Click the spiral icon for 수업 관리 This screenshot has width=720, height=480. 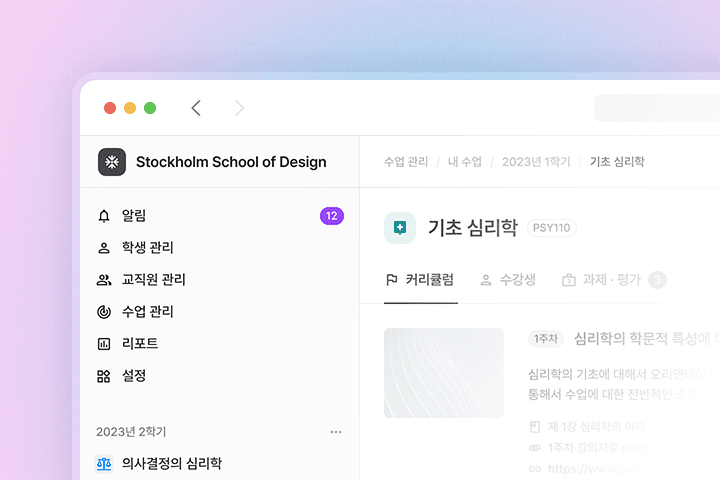point(104,312)
